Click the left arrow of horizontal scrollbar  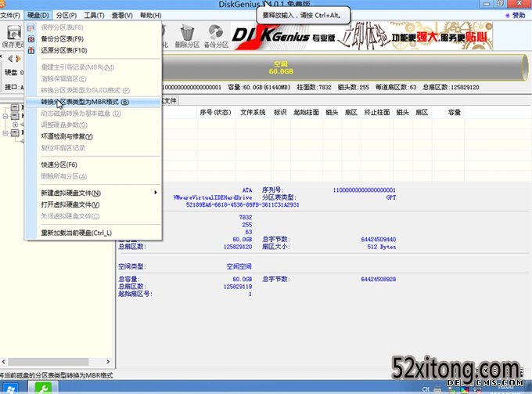[x=3, y=362]
